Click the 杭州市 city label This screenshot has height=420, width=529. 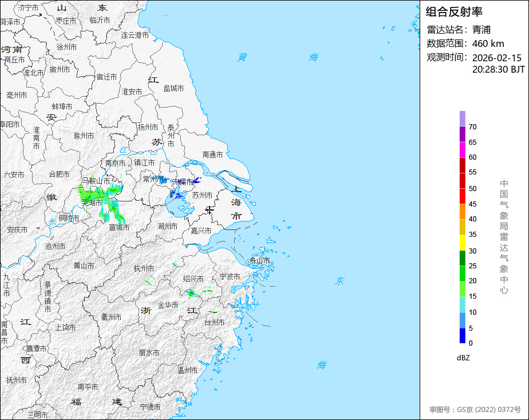coord(144,269)
